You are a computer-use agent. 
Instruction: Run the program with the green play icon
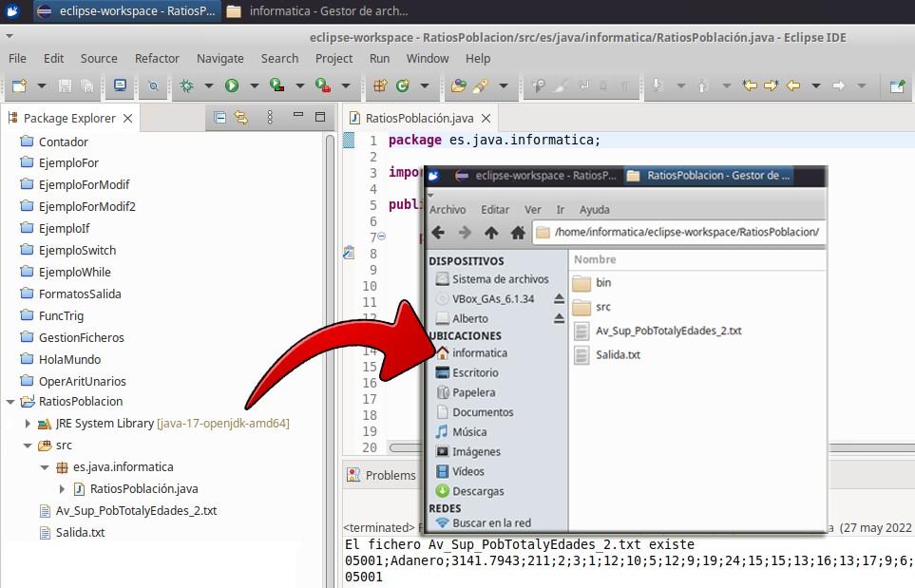(x=232, y=85)
